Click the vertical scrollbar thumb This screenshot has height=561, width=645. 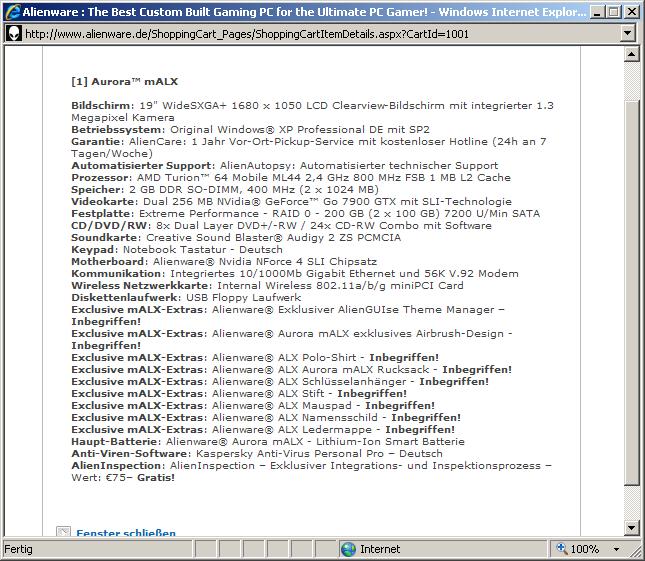tap(631, 292)
